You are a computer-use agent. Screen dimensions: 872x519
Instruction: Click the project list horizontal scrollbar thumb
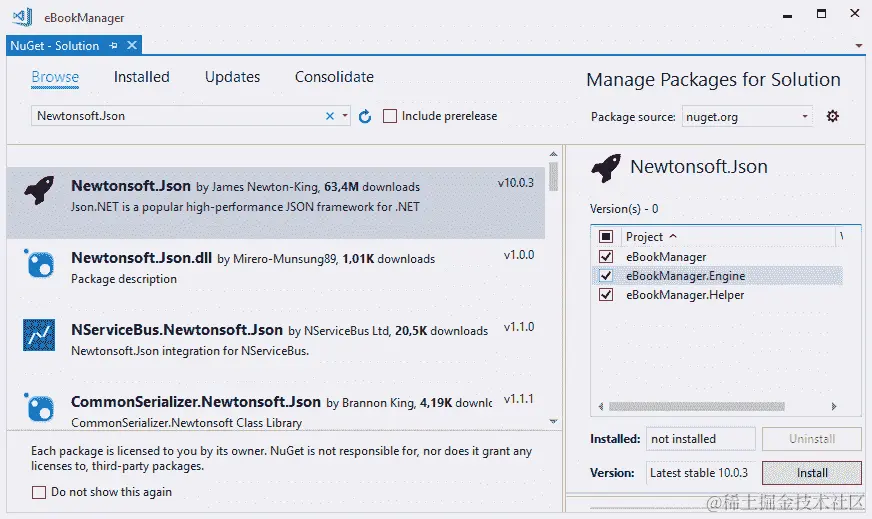pyautogui.click(x=696, y=407)
